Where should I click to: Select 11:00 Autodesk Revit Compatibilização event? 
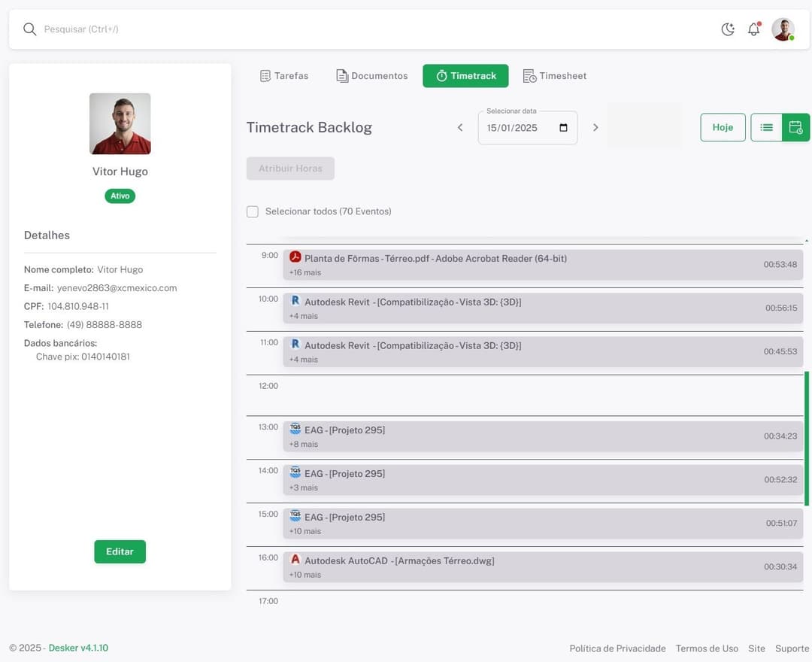pos(543,352)
